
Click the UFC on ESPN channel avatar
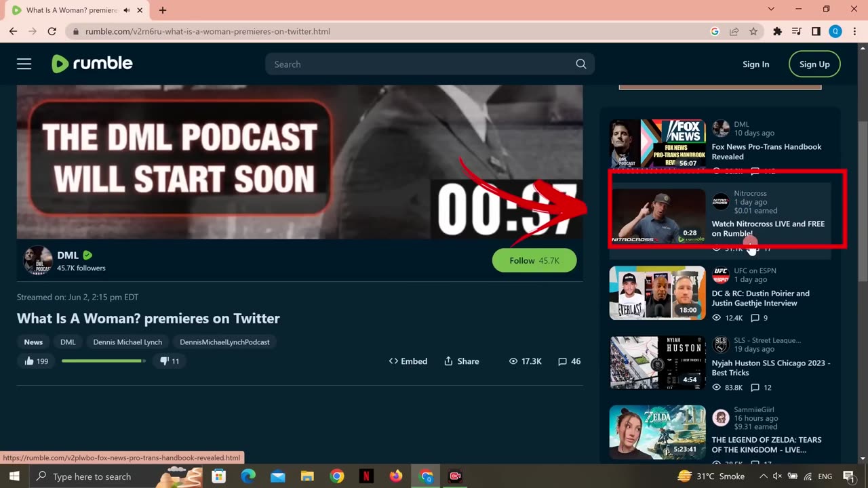(x=721, y=275)
